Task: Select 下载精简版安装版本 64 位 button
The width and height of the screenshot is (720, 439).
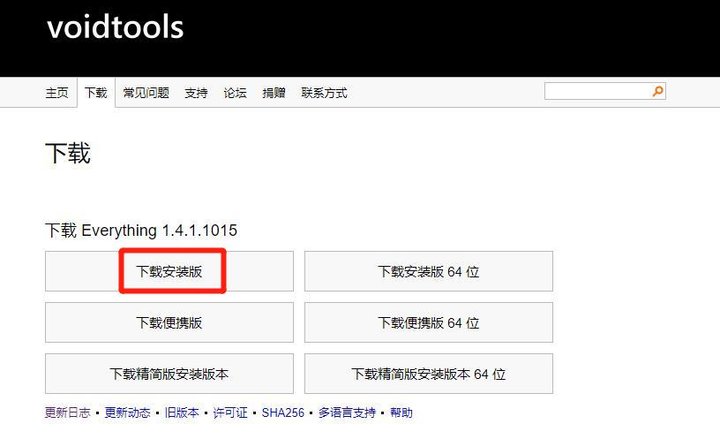Action: pyautogui.click(x=428, y=374)
